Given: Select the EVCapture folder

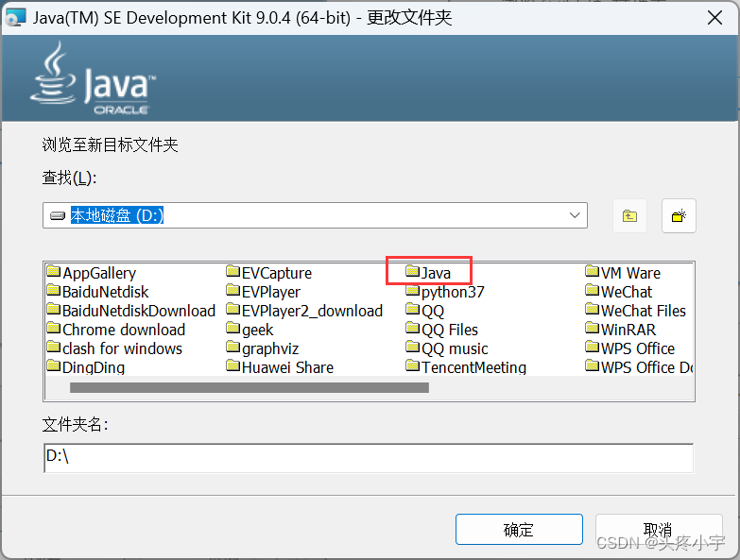Looking at the screenshot, I should pos(269,273).
